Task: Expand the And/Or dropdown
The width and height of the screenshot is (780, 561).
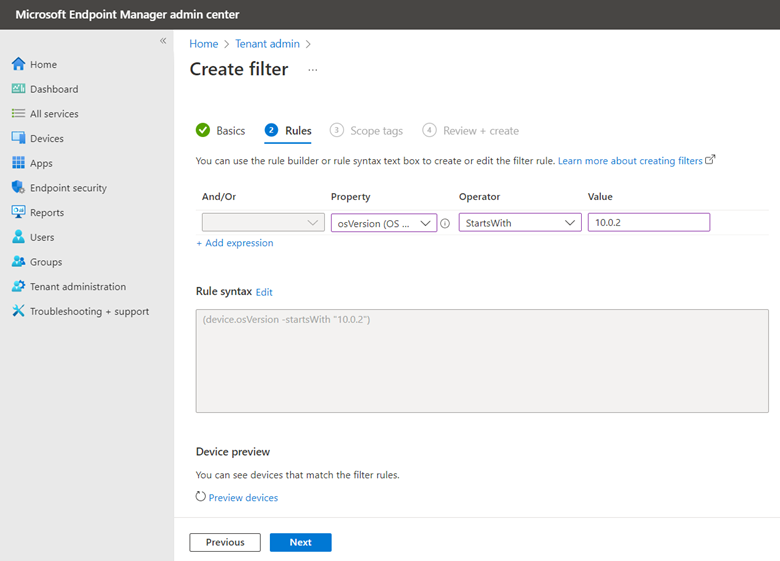Action: [263, 222]
